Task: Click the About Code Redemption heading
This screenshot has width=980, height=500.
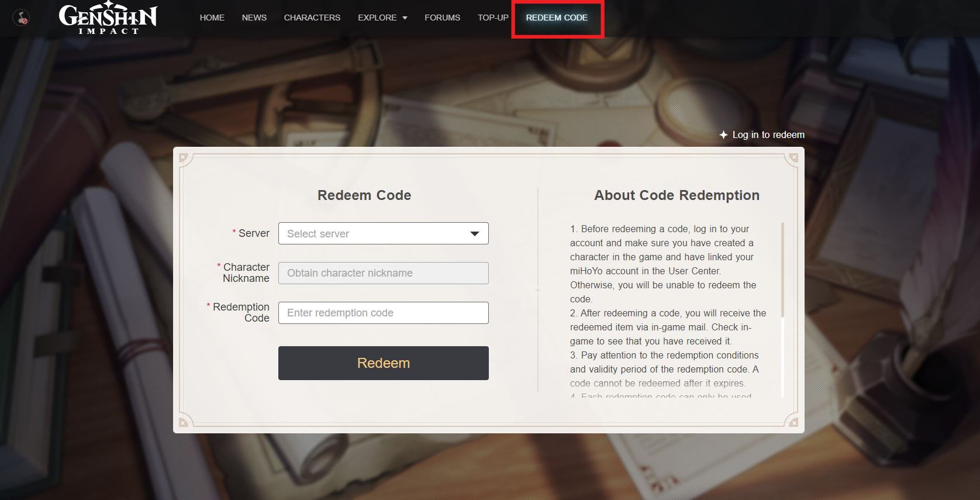Action: [x=677, y=195]
